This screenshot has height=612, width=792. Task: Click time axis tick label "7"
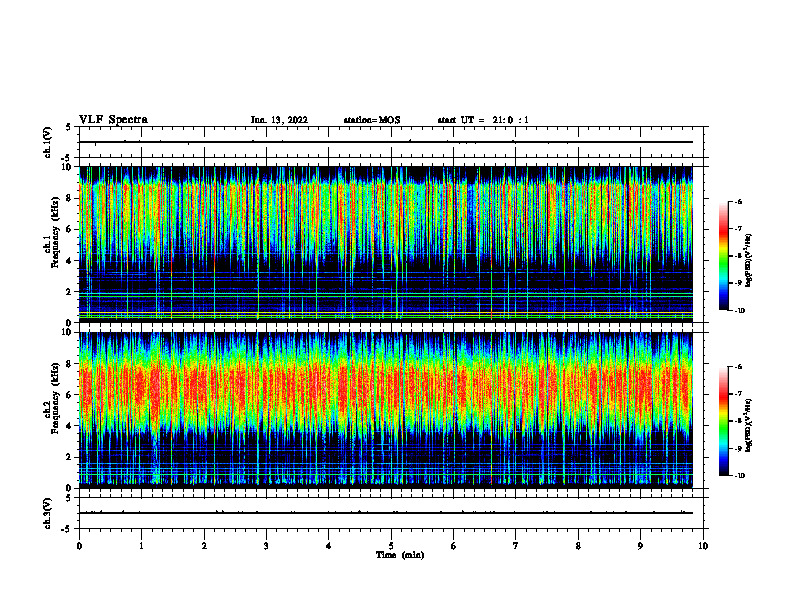pos(516,546)
